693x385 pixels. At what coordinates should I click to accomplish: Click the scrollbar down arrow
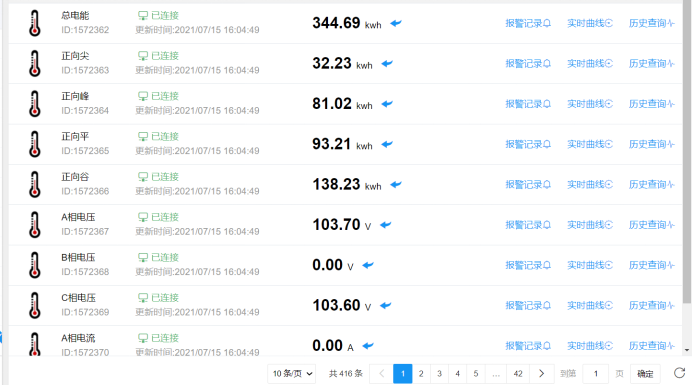click(687, 350)
